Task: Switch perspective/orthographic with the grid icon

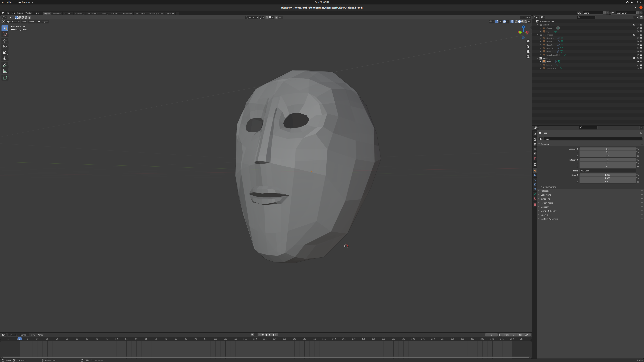Action: pos(528,57)
